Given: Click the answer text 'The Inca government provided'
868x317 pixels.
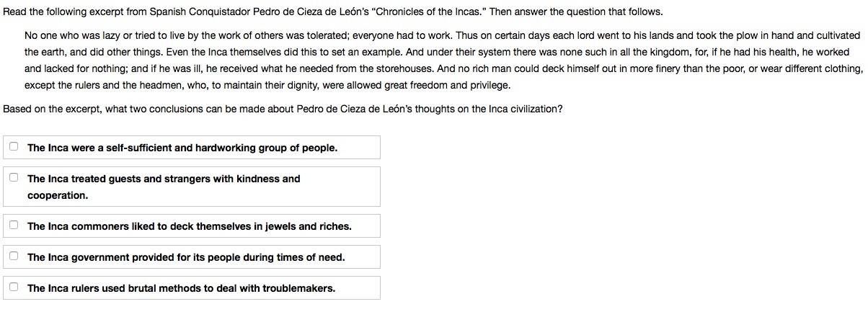Looking at the screenshot, I should 186,257.
